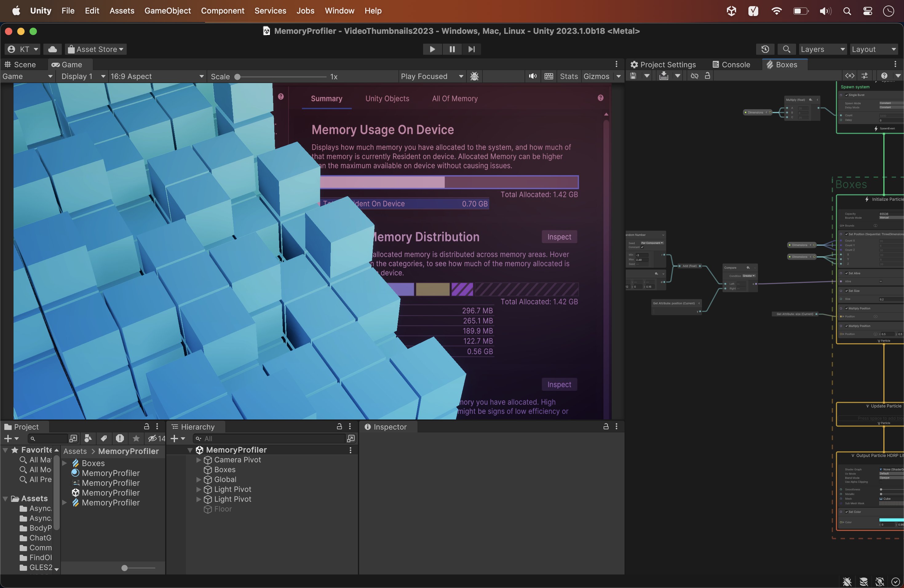Pause the game with the Pause button
Viewport: 904px width, 588px height.
[452, 49]
